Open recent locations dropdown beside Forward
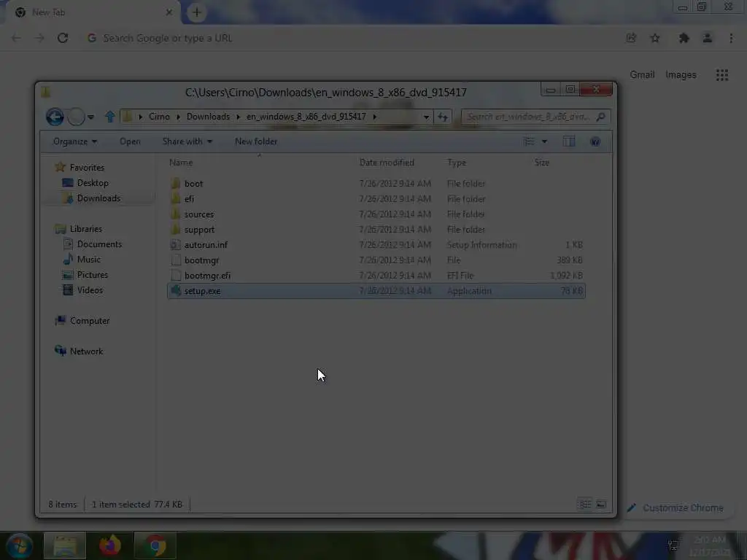The height and width of the screenshot is (560, 747). click(x=90, y=117)
